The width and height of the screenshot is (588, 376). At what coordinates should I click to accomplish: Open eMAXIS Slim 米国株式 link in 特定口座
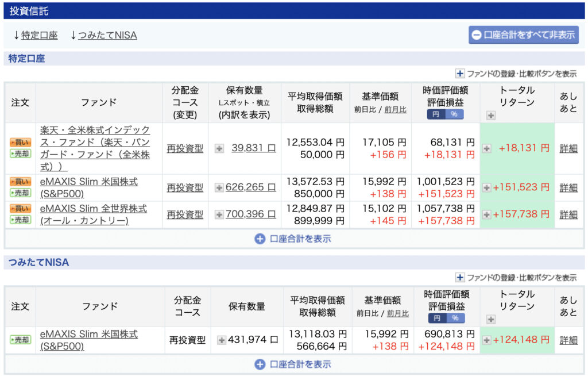pyautogui.click(x=89, y=187)
